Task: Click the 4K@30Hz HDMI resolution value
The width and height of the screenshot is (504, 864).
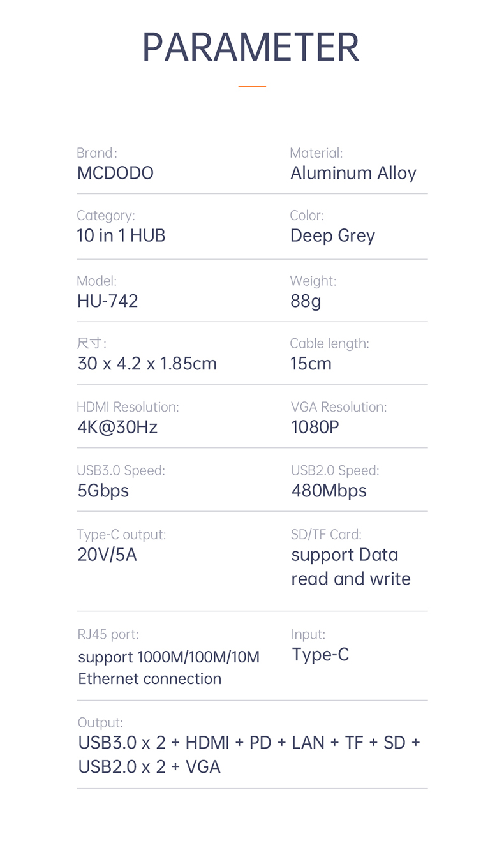Action: click(117, 427)
